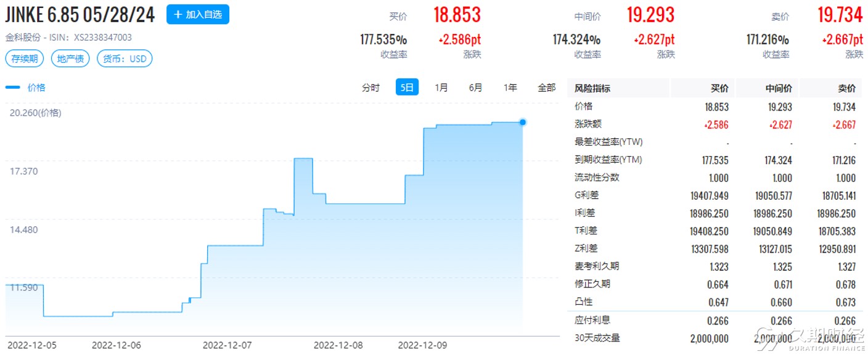This screenshot has height=354, width=868.
Task: Click the 存续期 tag
Action: [x=25, y=59]
